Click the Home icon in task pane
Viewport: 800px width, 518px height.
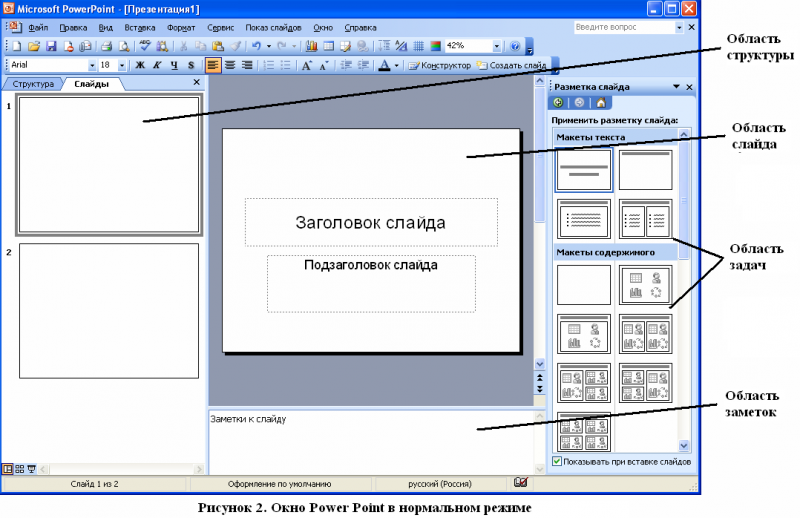(x=600, y=102)
